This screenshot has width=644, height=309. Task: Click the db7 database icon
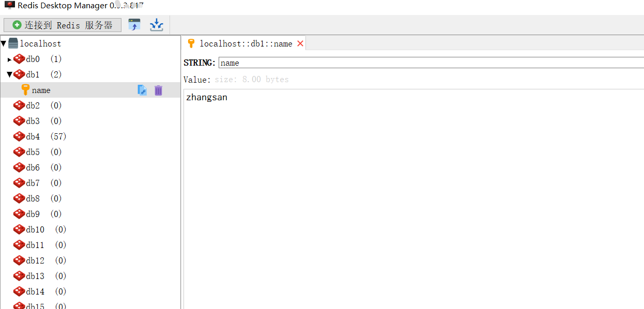pos(19,183)
